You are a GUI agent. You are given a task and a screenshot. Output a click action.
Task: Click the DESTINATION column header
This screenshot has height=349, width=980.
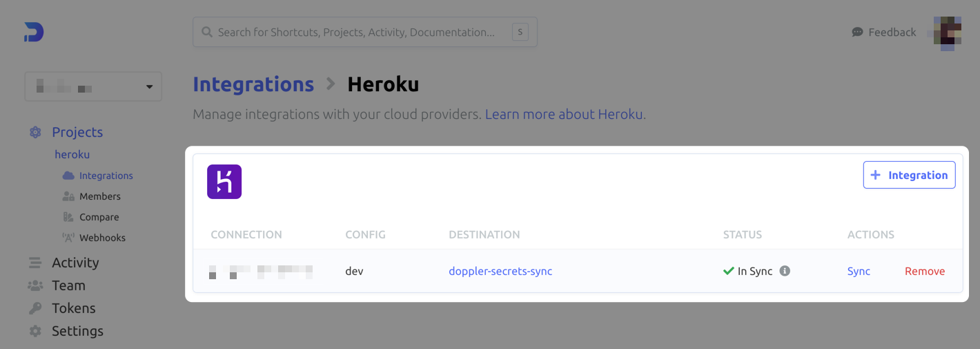pos(484,234)
